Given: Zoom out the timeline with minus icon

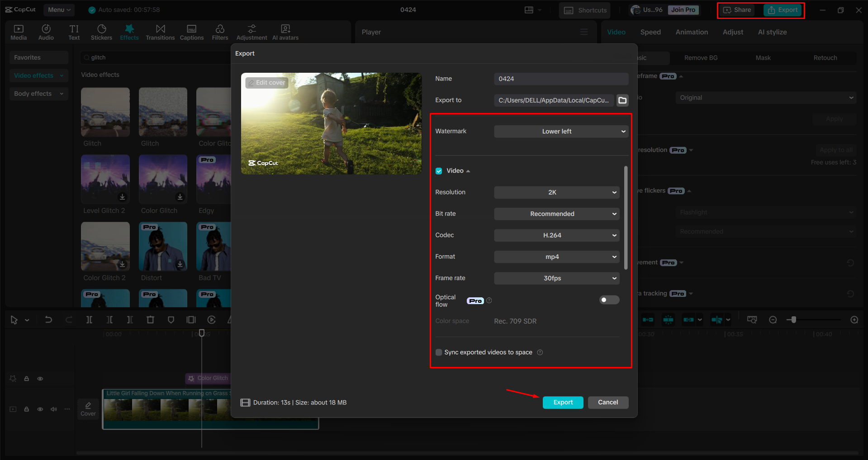Looking at the screenshot, I should click(x=773, y=320).
